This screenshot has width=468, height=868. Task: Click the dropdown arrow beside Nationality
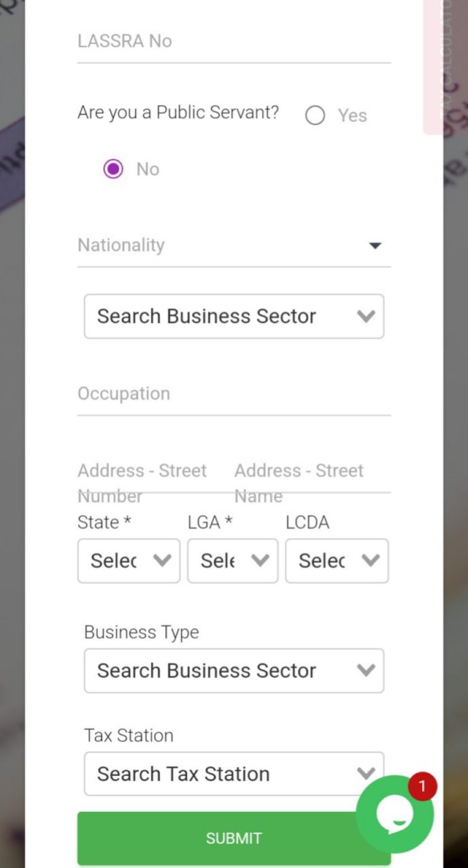tap(375, 246)
